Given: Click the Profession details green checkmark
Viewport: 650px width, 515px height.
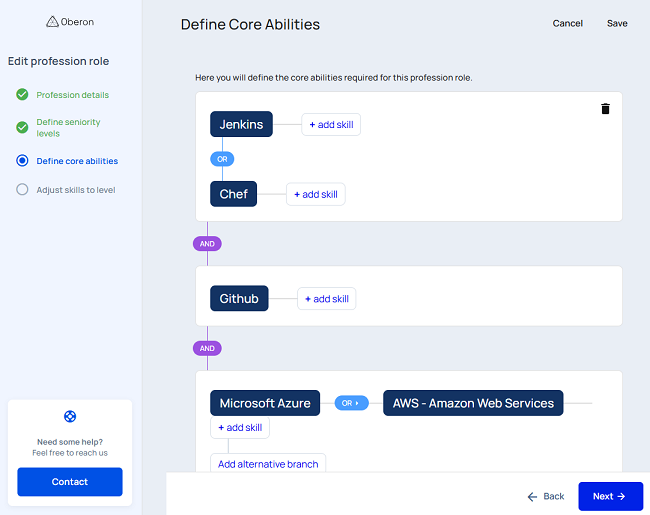Looking at the screenshot, I should (x=22, y=95).
